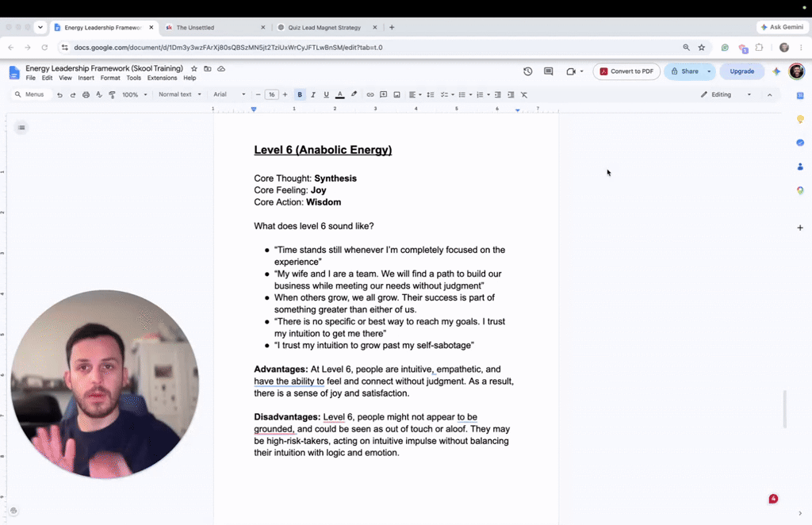Star the Energy Leadership Framework document
The height and width of the screenshot is (525, 812).
[194, 68]
